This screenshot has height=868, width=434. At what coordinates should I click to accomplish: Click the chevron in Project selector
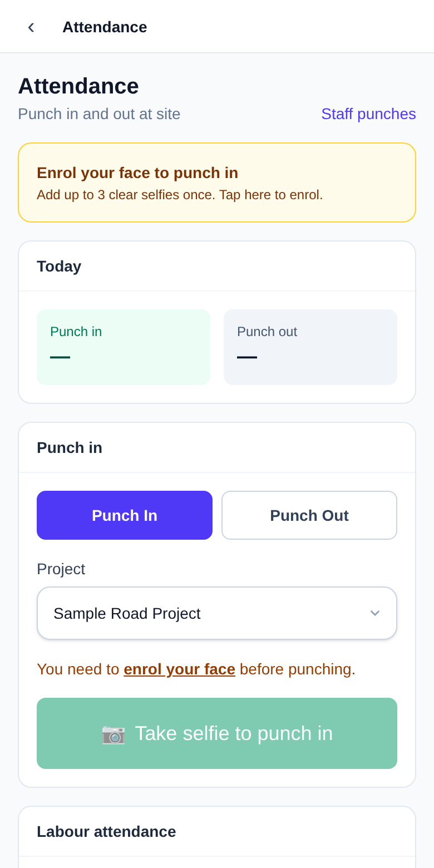pyautogui.click(x=375, y=613)
